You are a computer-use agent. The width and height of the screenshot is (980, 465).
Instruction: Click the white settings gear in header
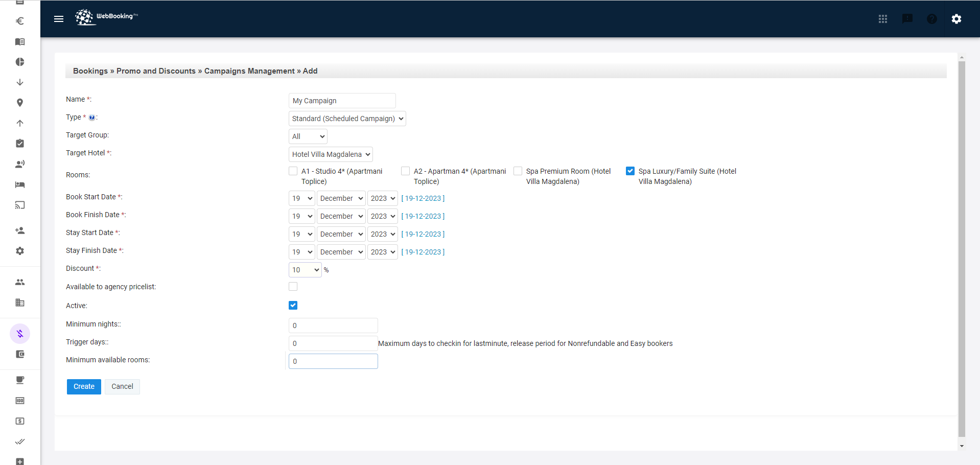[956, 19]
